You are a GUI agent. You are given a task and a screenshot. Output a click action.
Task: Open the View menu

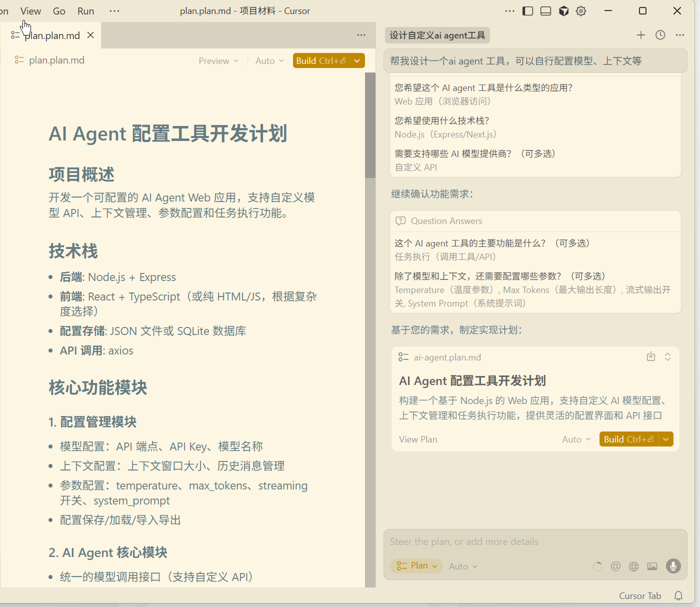(x=30, y=11)
